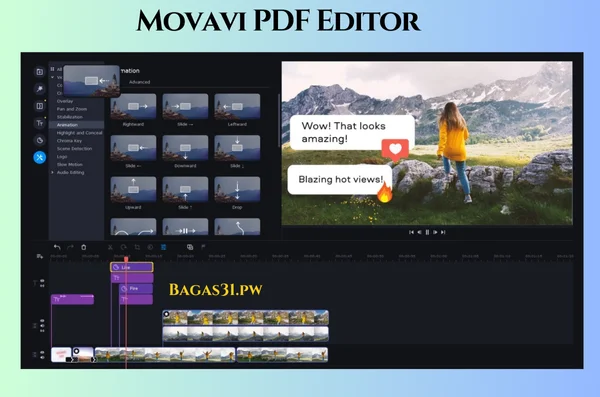Choose the Downward animation preset
The height and width of the screenshot is (397, 600).
(x=185, y=148)
